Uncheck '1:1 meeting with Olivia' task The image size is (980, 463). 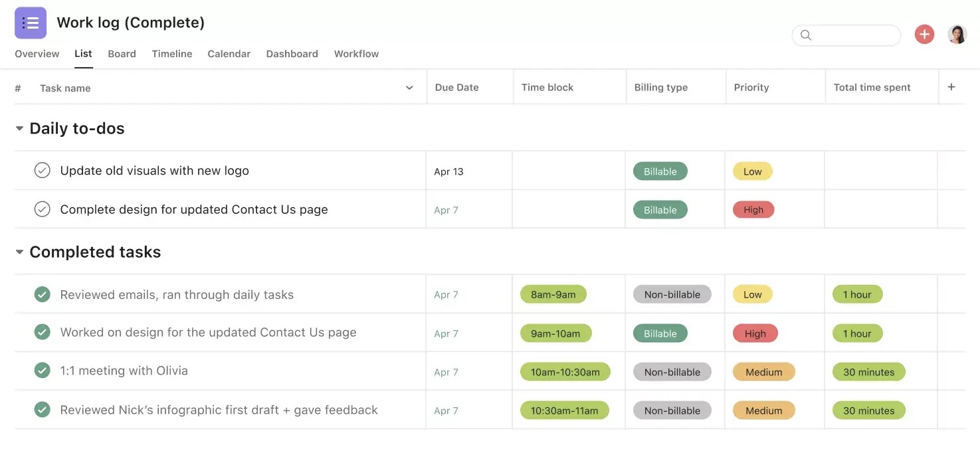click(42, 371)
